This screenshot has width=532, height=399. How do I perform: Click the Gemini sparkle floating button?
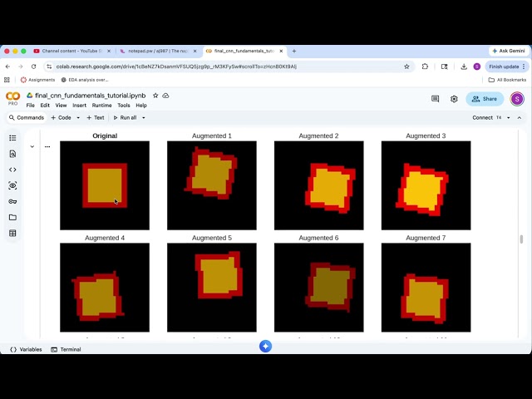[266, 346]
